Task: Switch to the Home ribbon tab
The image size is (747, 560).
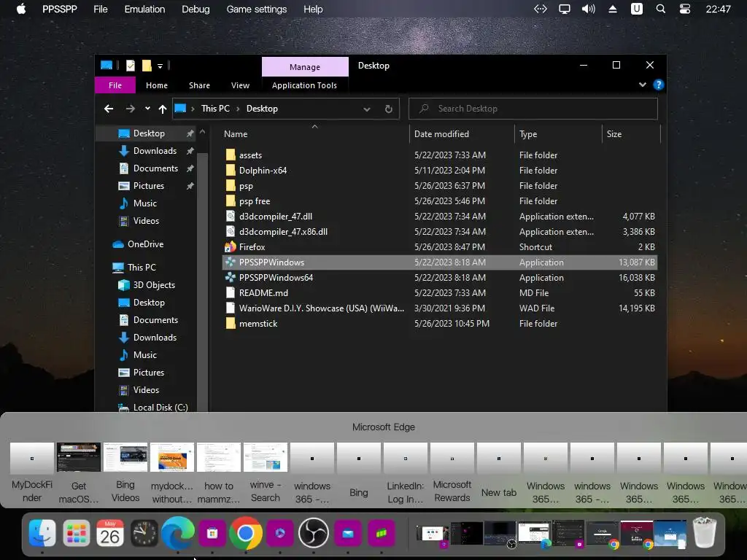Action: (157, 85)
